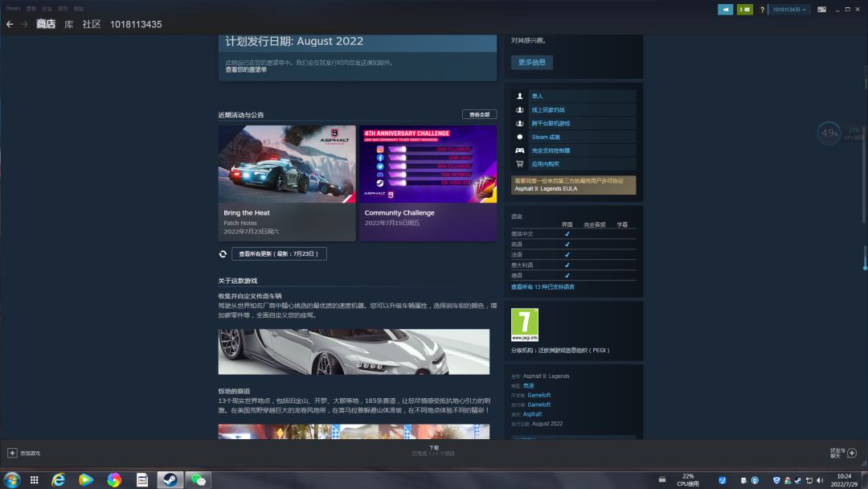Open the 商店 store tab
The width and height of the screenshot is (868, 489).
pyautogui.click(x=46, y=24)
